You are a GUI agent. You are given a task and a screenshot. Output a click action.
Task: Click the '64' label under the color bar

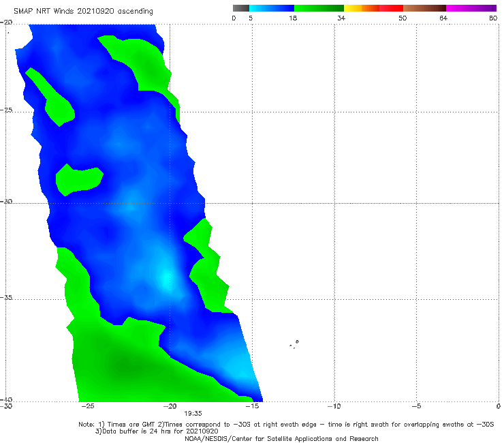443,18
